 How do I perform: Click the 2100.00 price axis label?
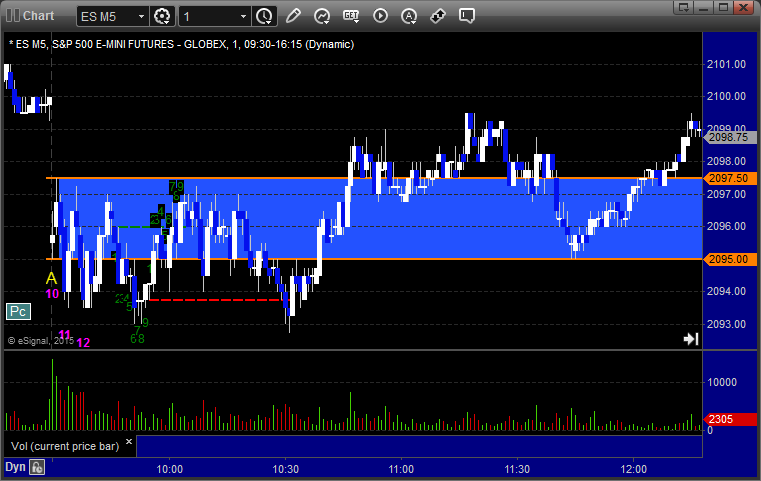click(726, 96)
